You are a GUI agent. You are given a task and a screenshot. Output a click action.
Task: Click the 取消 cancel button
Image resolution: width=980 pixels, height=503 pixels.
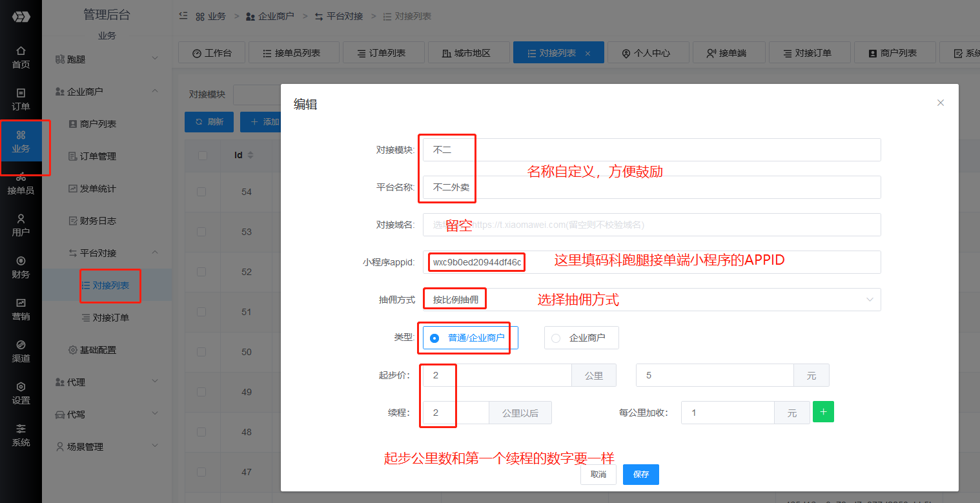(x=598, y=475)
